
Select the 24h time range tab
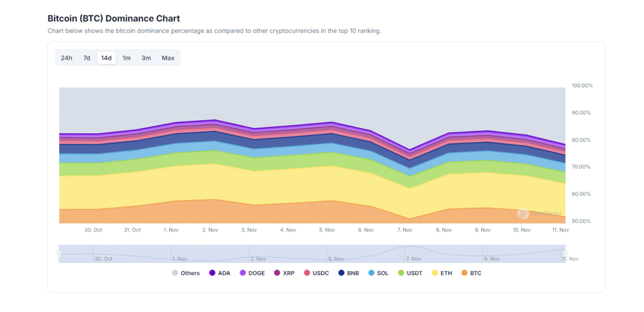[67, 58]
